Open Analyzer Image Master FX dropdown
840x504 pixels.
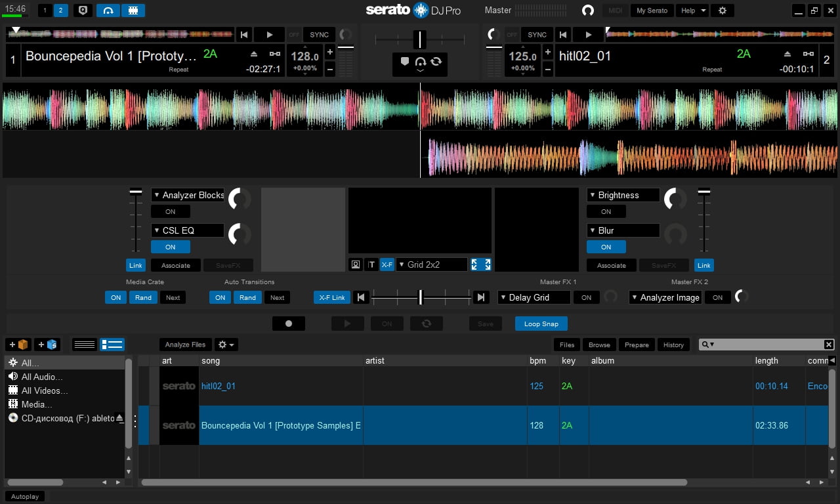click(x=665, y=297)
